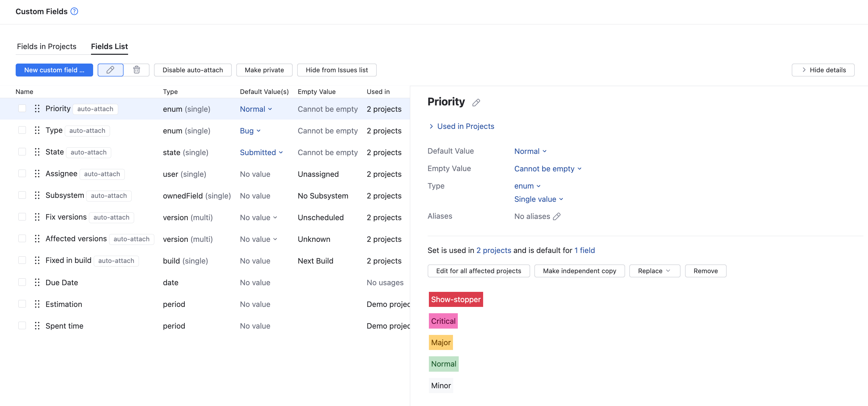Click the pencil icon beside Priority heading
The height and width of the screenshot is (406, 868).
(x=476, y=102)
